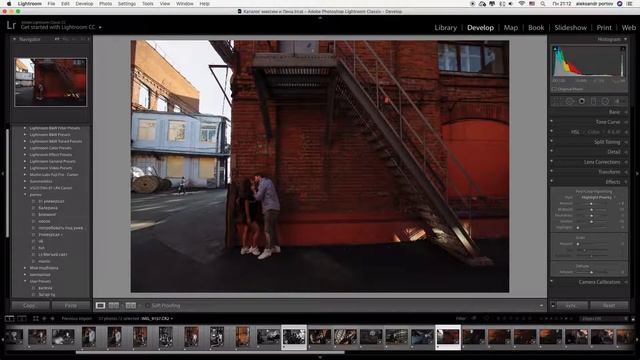Click the Grain Amount slider handle
640x360 pixels.
(578, 244)
